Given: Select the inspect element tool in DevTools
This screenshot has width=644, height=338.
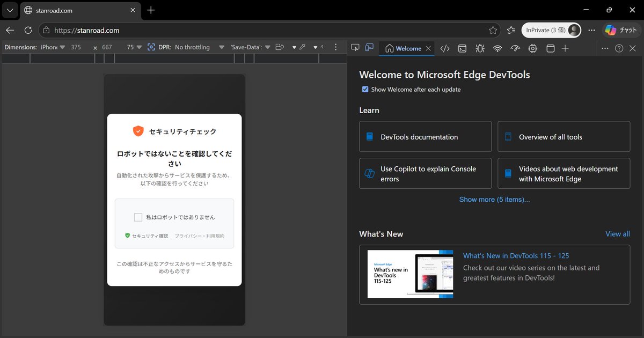Looking at the screenshot, I should [x=355, y=48].
